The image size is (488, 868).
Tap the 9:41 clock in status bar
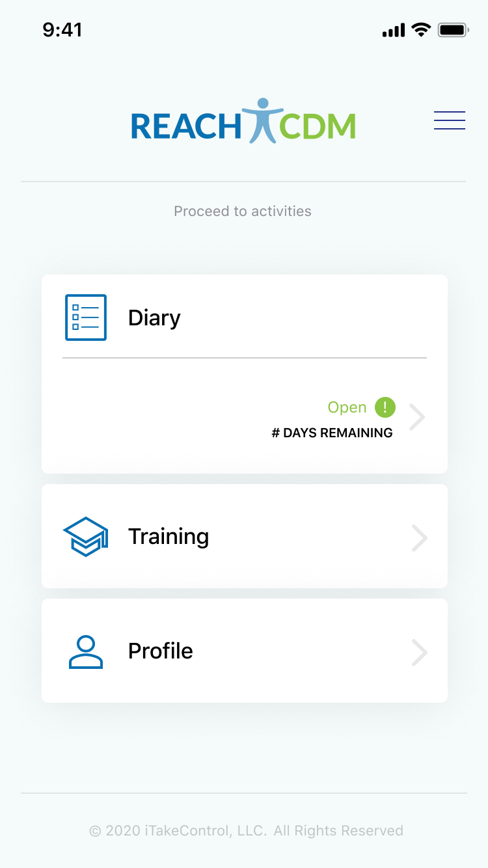tap(62, 30)
